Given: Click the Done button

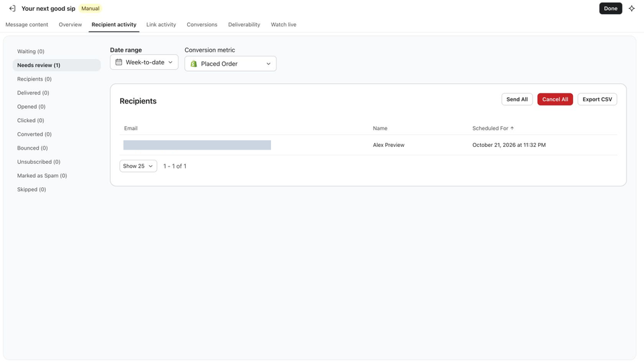Looking at the screenshot, I should pos(610,8).
